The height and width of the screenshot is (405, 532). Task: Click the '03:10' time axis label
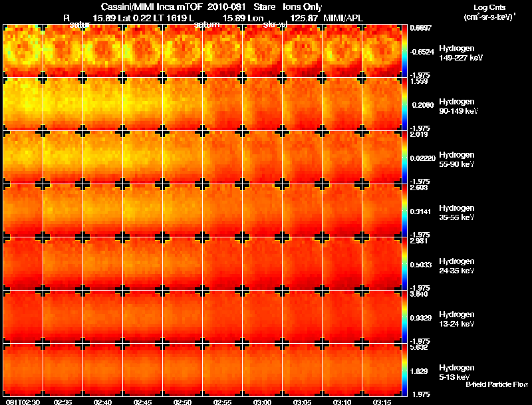coord(342,402)
